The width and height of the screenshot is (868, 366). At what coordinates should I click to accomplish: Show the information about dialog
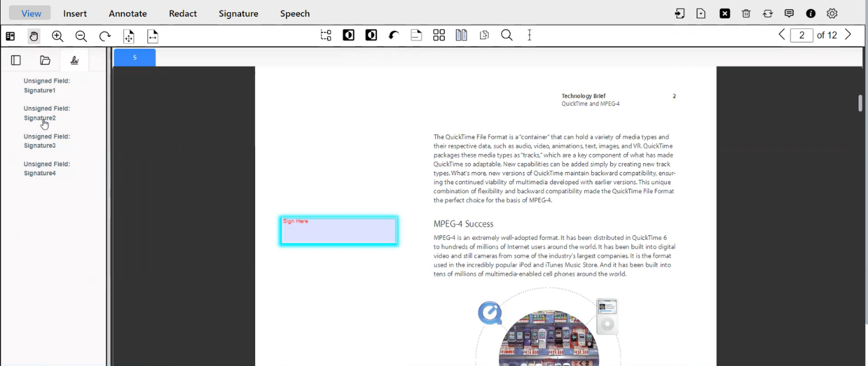(x=810, y=13)
